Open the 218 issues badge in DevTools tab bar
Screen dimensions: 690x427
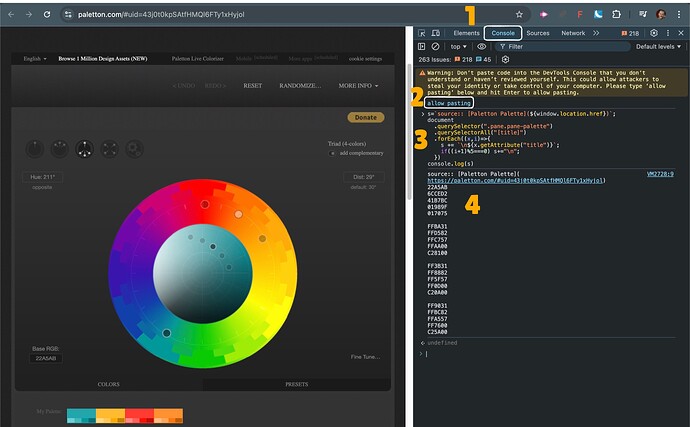(630, 33)
